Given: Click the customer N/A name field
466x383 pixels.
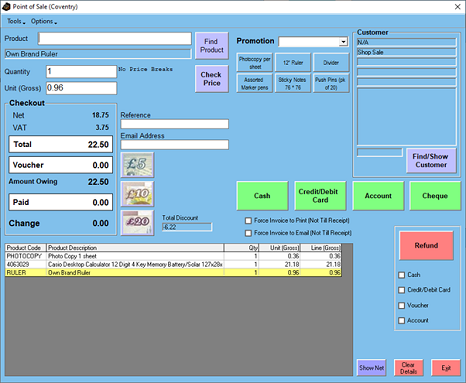Looking at the screenshot, I should coord(406,42).
